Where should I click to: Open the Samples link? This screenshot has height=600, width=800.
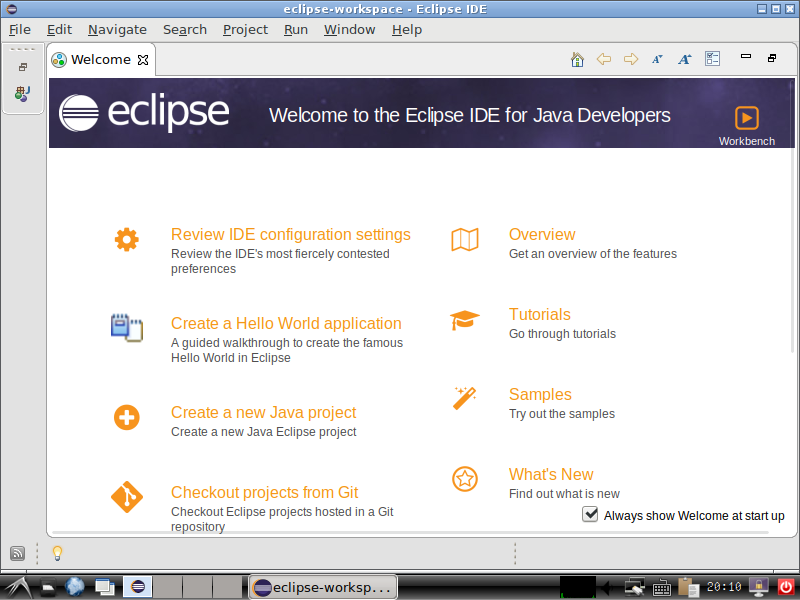pos(540,394)
